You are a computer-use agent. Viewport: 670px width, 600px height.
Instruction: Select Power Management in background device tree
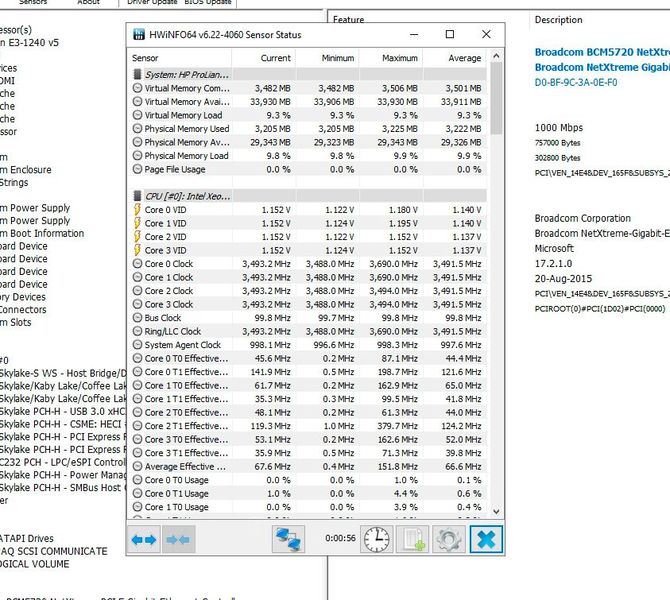pyautogui.click(x=63, y=475)
